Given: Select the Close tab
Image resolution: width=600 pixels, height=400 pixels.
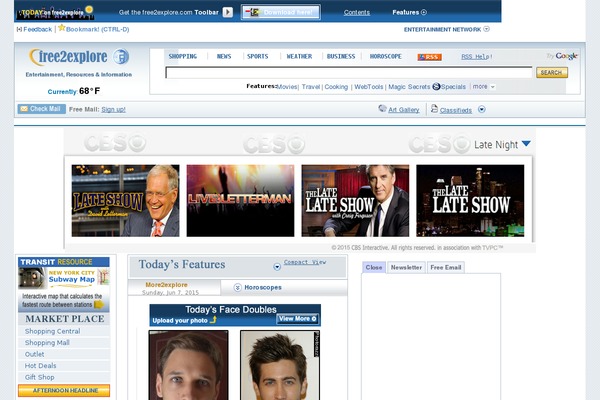Looking at the screenshot, I should [x=374, y=267].
